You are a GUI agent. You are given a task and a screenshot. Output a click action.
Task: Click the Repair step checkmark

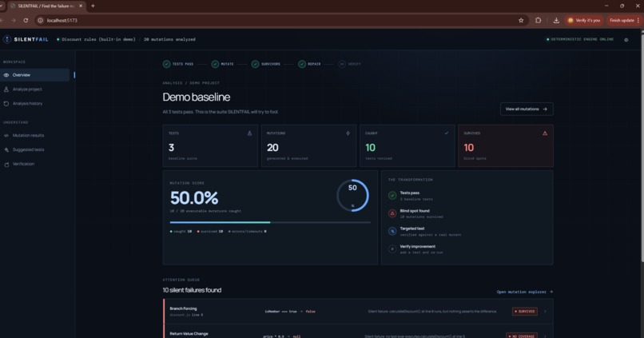[x=302, y=64]
